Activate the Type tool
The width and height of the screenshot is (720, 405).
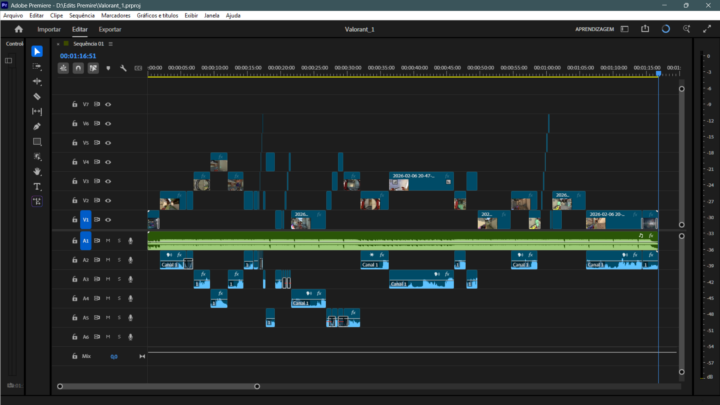(37, 187)
